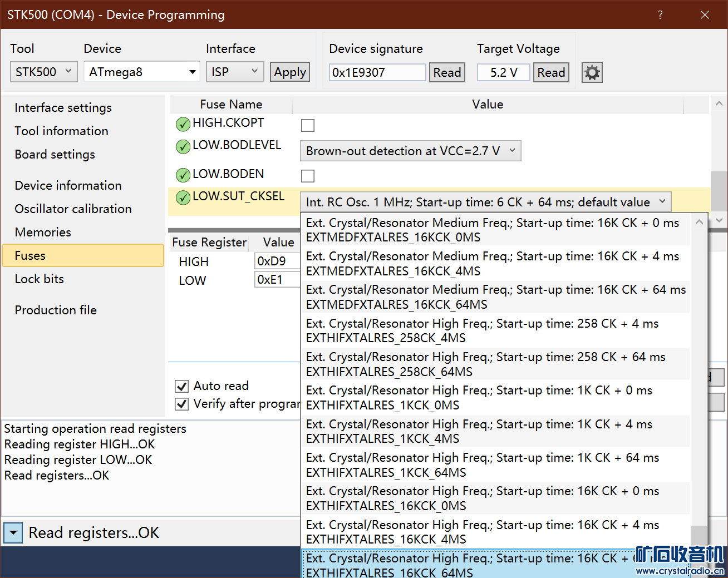Click the help question mark icon
The image size is (728, 578).
click(x=660, y=15)
